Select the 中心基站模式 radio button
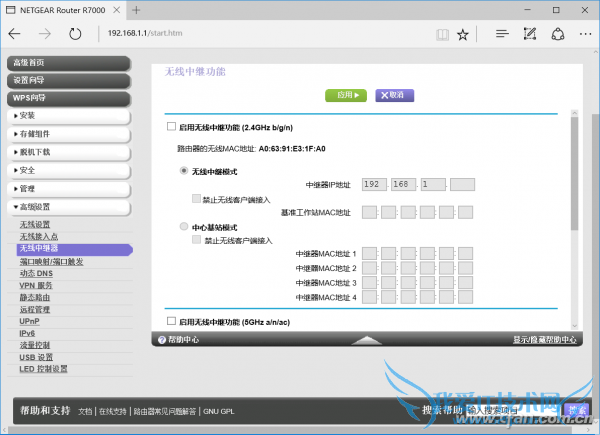The image size is (600, 435). pyautogui.click(x=184, y=226)
